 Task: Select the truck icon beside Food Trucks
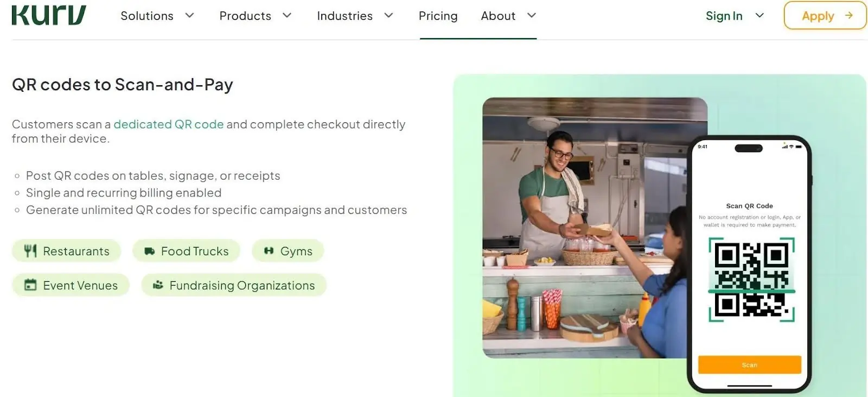(x=150, y=251)
